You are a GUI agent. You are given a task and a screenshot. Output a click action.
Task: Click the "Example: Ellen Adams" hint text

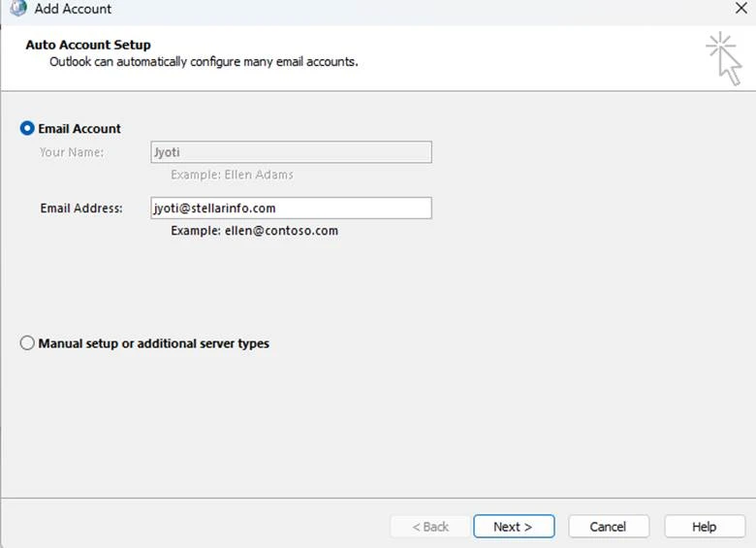pyautogui.click(x=232, y=175)
